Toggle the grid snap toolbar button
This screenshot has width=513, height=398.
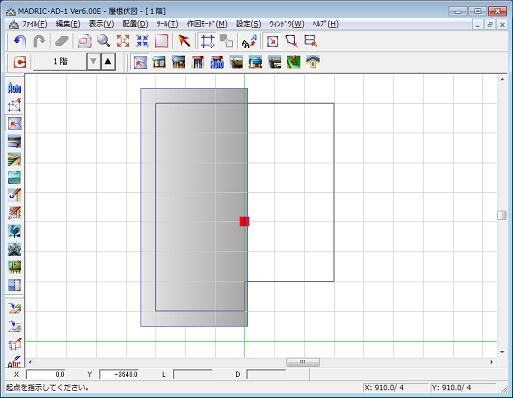(x=207, y=41)
